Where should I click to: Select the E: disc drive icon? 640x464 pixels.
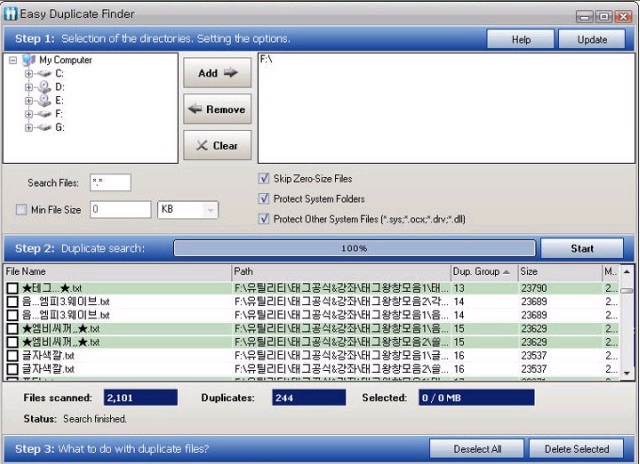click(x=44, y=100)
